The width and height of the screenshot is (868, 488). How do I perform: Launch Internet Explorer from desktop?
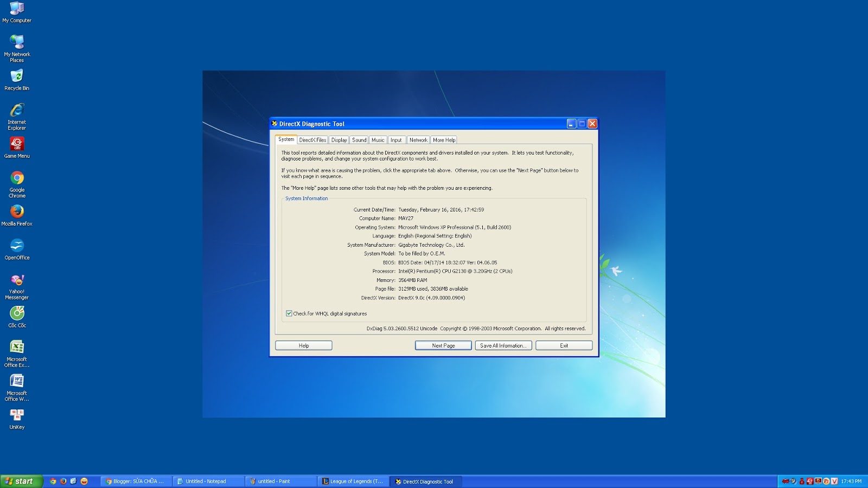pyautogui.click(x=17, y=117)
